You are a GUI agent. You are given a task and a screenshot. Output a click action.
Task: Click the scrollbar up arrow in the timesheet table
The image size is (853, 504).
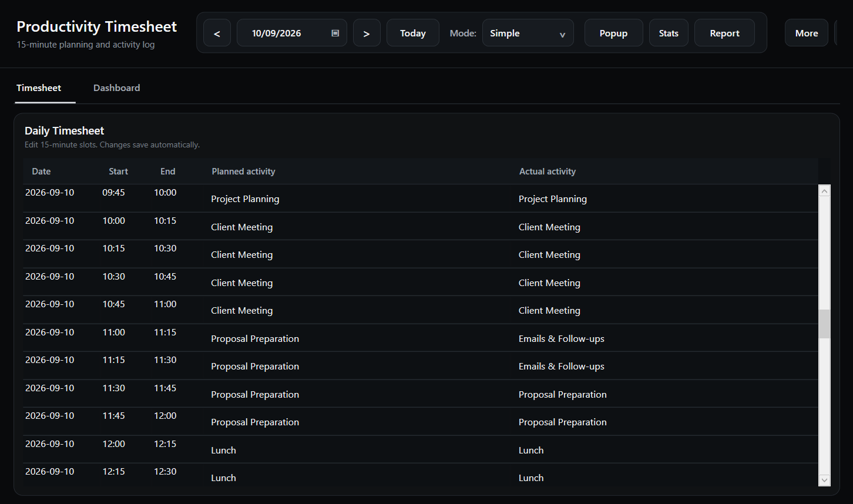point(824,191)
